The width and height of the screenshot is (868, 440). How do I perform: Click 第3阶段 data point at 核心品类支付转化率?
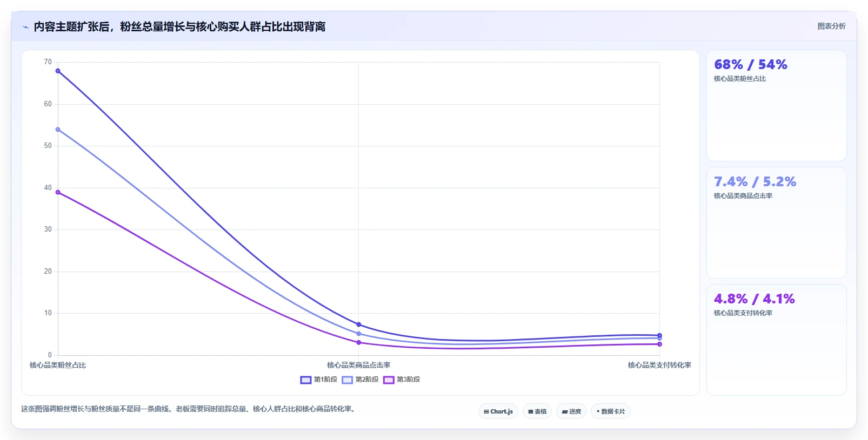click(659, 344)
